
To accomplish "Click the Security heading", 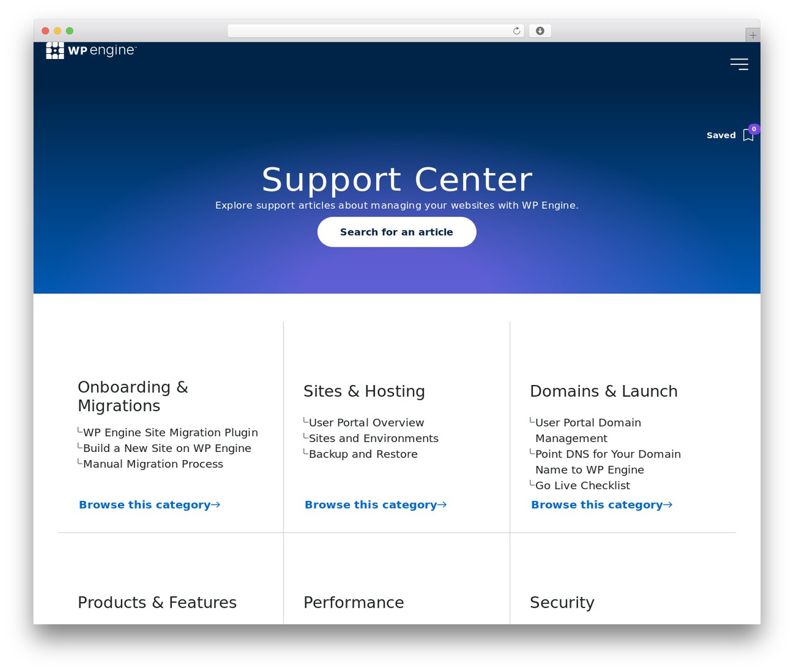I will click(562, 603).
